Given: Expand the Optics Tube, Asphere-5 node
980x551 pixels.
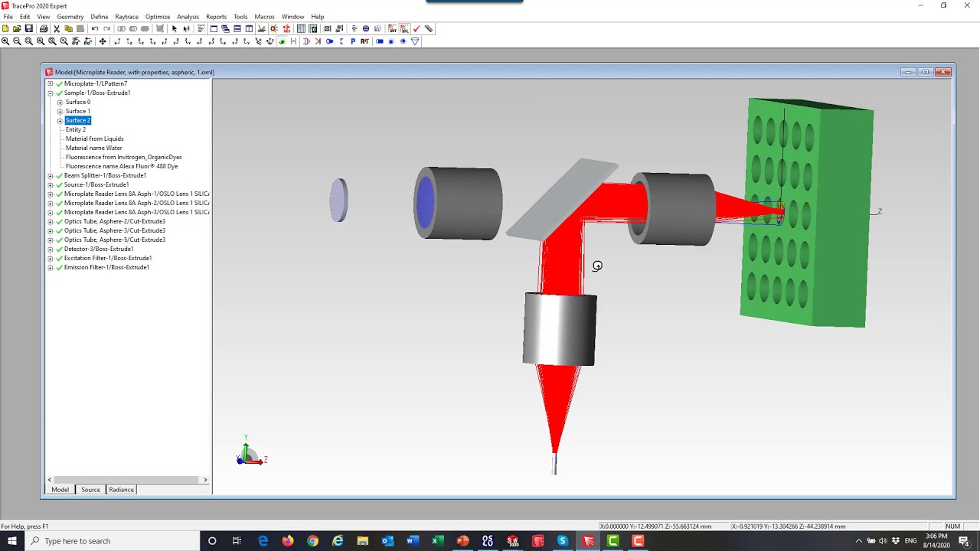Looking at the screenshot, I should (51, 240).
